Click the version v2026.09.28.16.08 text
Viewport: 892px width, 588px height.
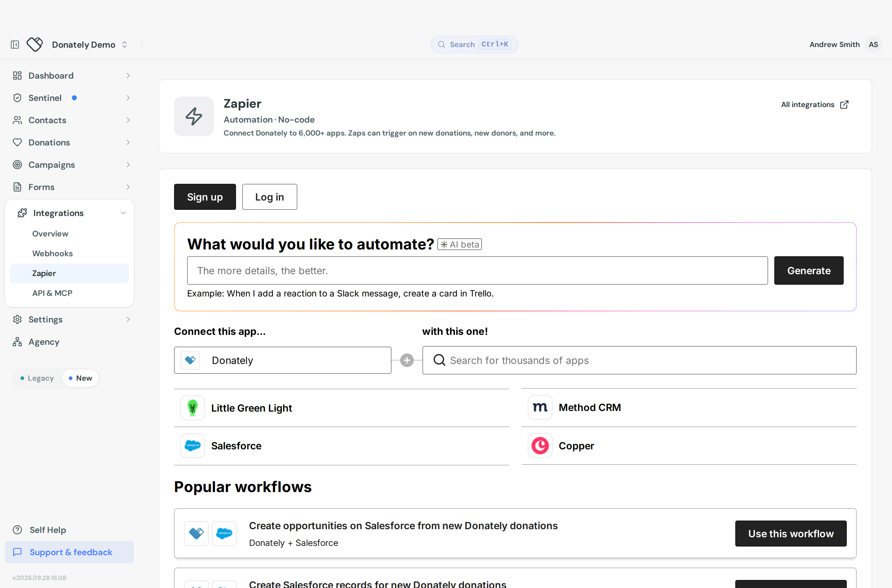[39, 577]
